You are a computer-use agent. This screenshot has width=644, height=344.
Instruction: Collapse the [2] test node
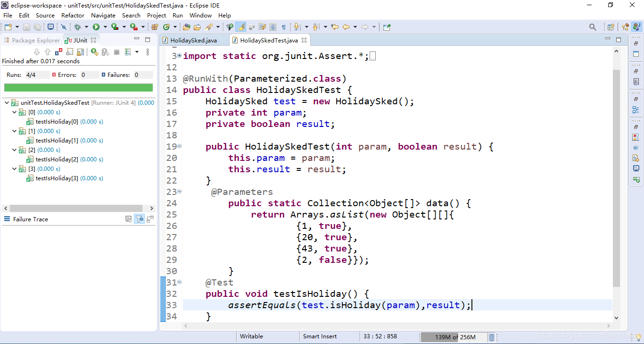[15, 150]
